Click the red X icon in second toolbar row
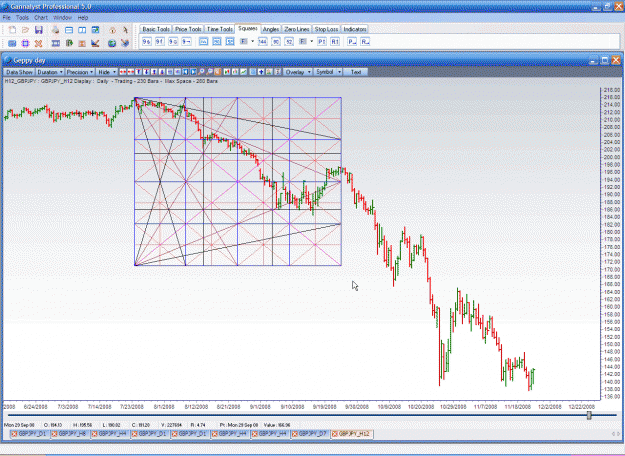 (38, 43)
